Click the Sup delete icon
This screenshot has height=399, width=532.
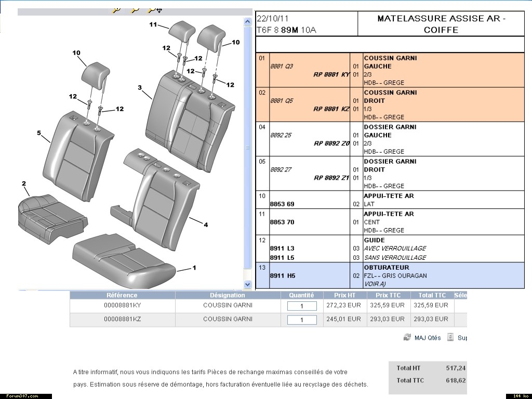click(450, 338)
